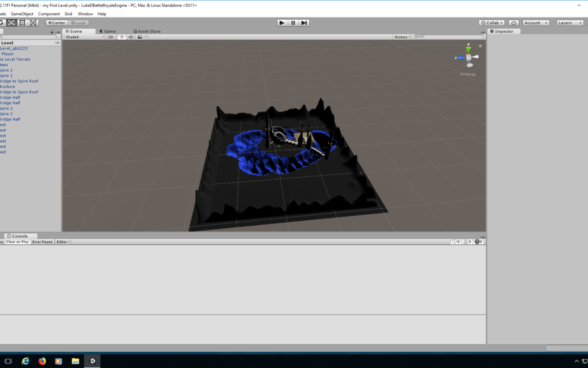
Task: Toggle console warning count
Action: (x=467, y=242)
